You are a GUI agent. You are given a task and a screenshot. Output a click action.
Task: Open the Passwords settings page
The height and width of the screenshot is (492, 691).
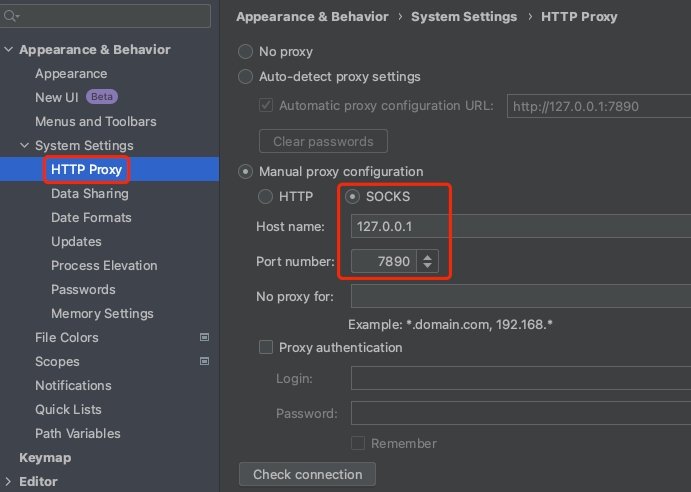[x=83, y=289]
